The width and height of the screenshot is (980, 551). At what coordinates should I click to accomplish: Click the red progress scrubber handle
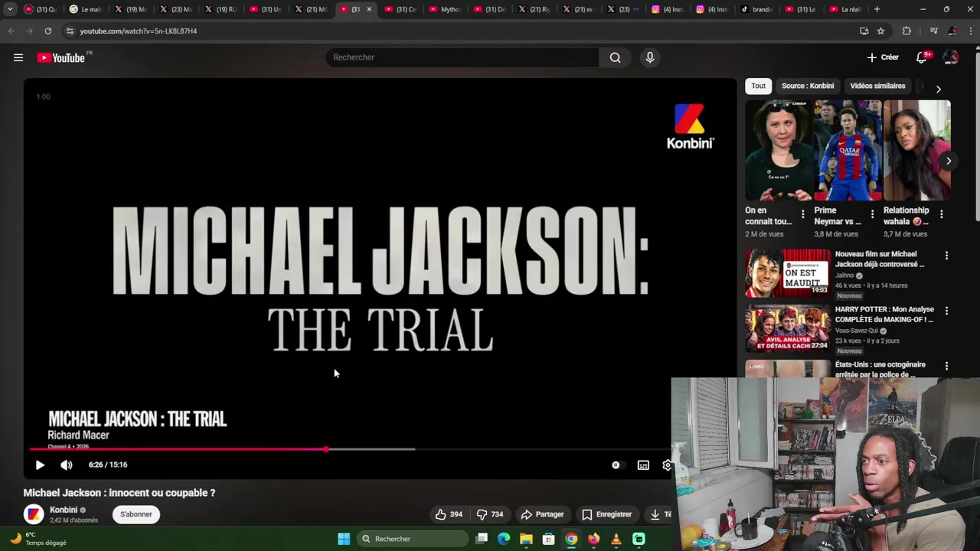tap(326, 449)
